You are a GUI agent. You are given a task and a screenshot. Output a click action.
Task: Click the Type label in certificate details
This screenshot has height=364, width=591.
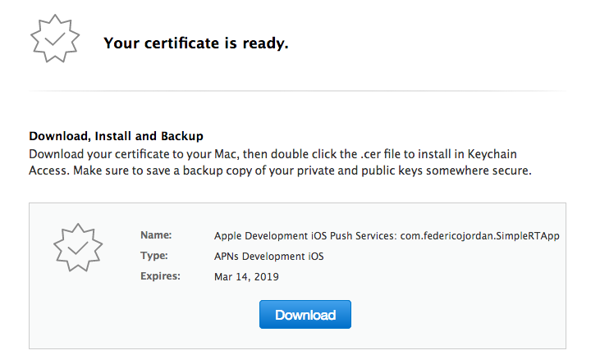tap(154, 256)
